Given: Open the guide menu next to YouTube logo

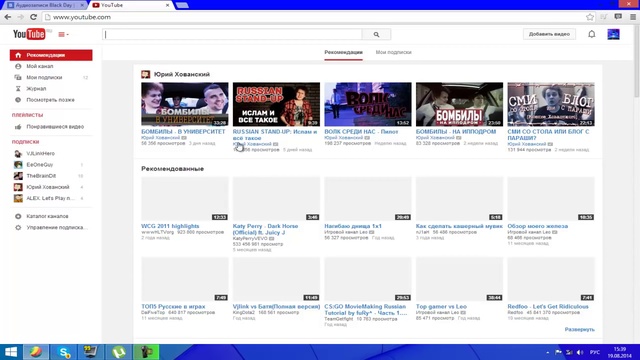Looking at the screenshot, I should click(x=63, y=35).
